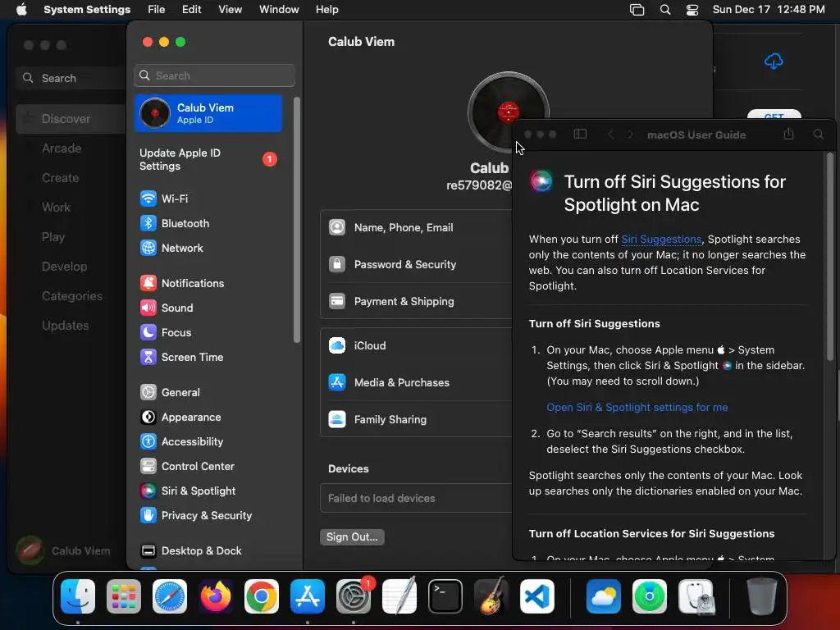Click the App Store search field
Image resolution: width=840 pixels, height=630 pixels.
[x=72, y=78]
